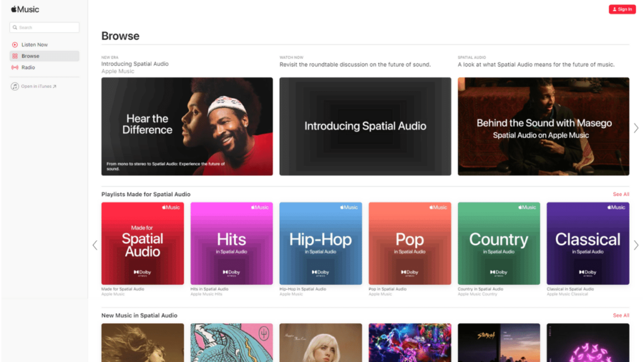Click the Radio broadcast icon
644x362 pixels.
15,67
